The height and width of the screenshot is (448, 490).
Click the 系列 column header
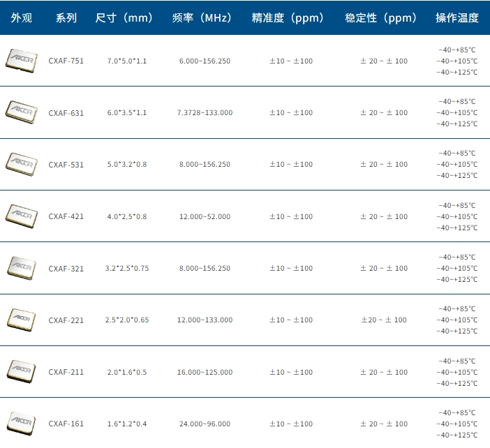66,18
